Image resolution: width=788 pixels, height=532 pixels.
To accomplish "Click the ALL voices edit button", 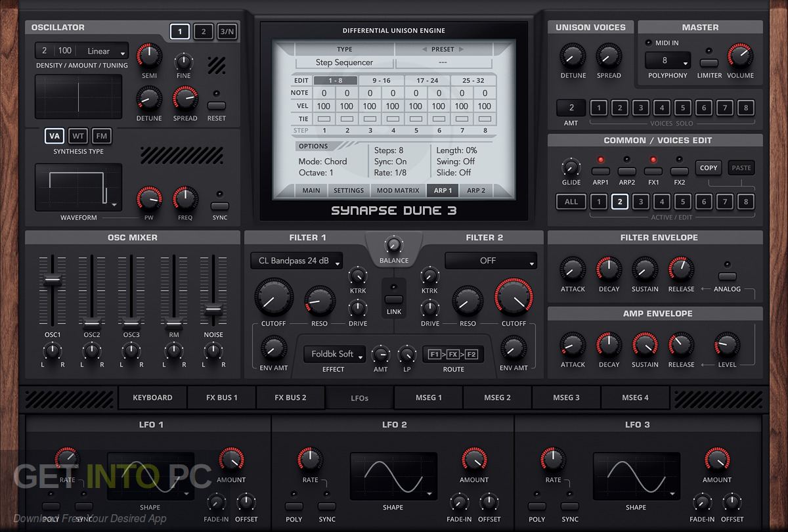I will coord(571,202).
